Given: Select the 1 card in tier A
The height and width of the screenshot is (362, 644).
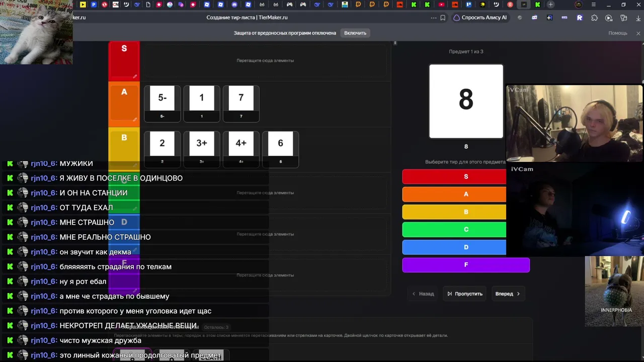Looking at the screenshot, I should (202, 104).
